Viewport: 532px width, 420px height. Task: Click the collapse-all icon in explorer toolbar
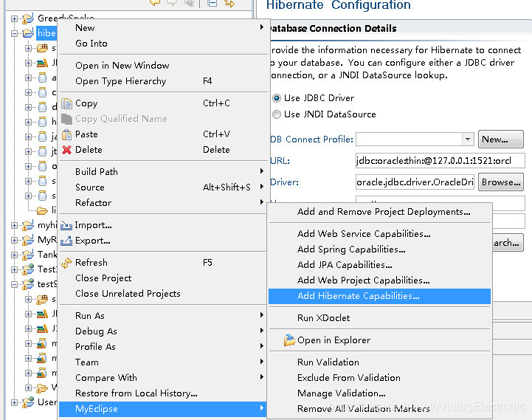[x=213, y=4]
